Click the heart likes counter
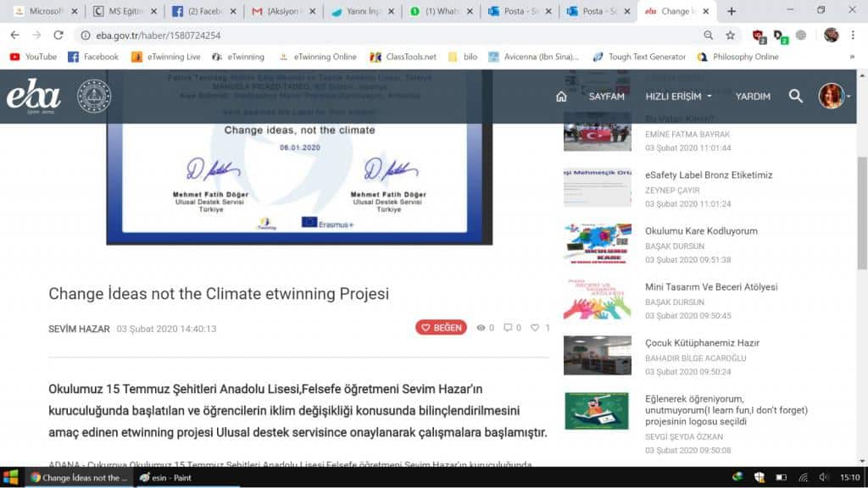The height and width of the screenshot is (488, 868). pyautogui.click(x=540, y=328)
